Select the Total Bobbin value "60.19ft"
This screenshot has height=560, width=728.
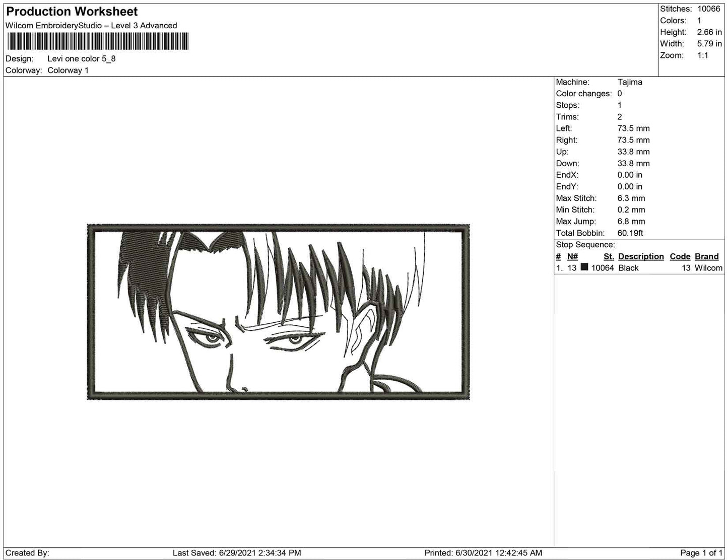[x=630, y=233]
